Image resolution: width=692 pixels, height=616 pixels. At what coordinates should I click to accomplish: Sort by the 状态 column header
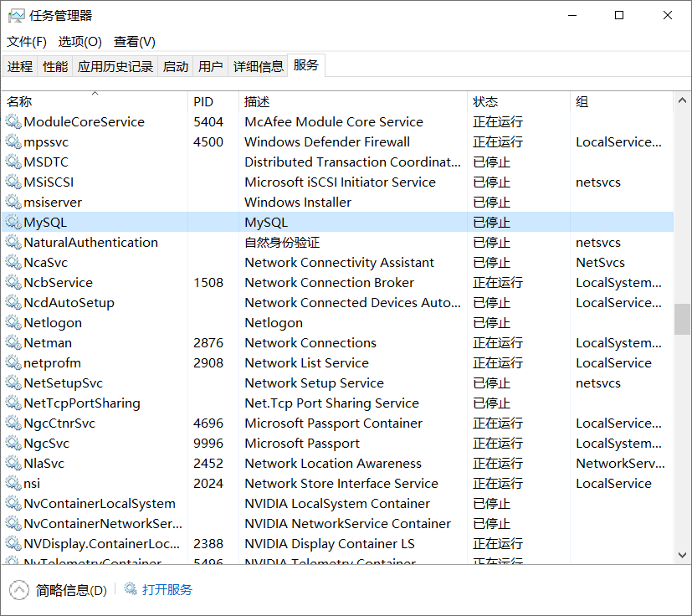pyautogui.click(x=519, y=101)
